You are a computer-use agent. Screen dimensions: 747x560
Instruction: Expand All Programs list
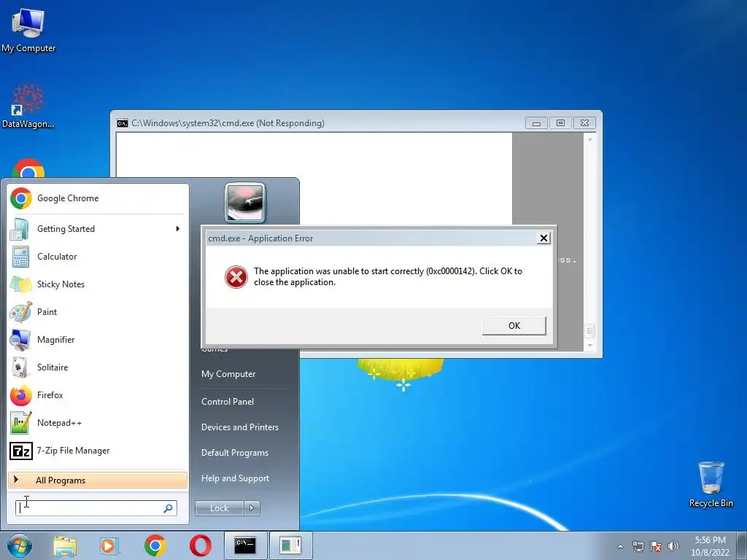coord(98,481)
